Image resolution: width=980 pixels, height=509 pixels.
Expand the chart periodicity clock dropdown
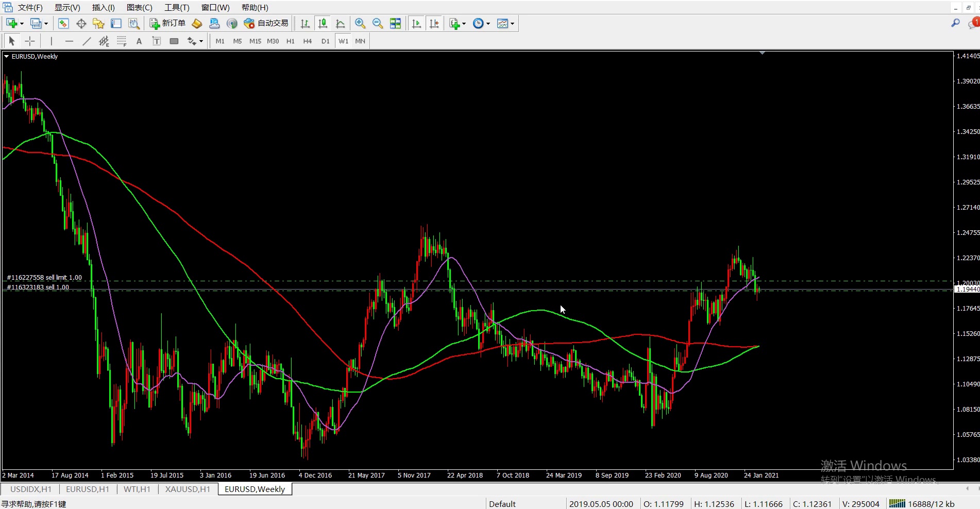click(488, 24)
